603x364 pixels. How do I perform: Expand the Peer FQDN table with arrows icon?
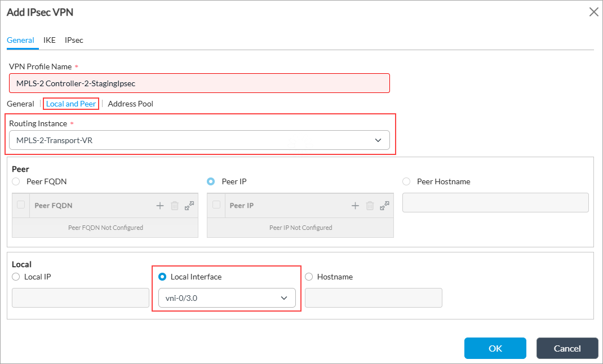[x=189, y=206]
